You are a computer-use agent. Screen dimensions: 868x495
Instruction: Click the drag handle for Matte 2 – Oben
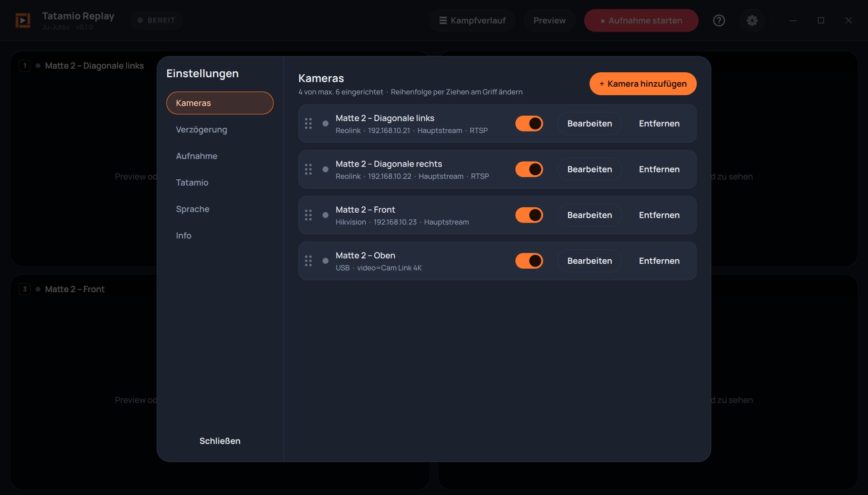pos(308,261)
